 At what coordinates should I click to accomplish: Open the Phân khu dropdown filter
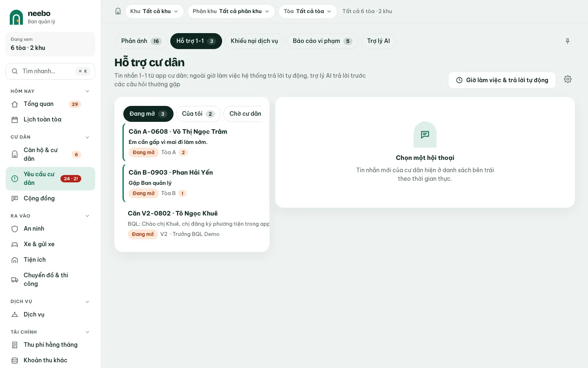(231, 11)
